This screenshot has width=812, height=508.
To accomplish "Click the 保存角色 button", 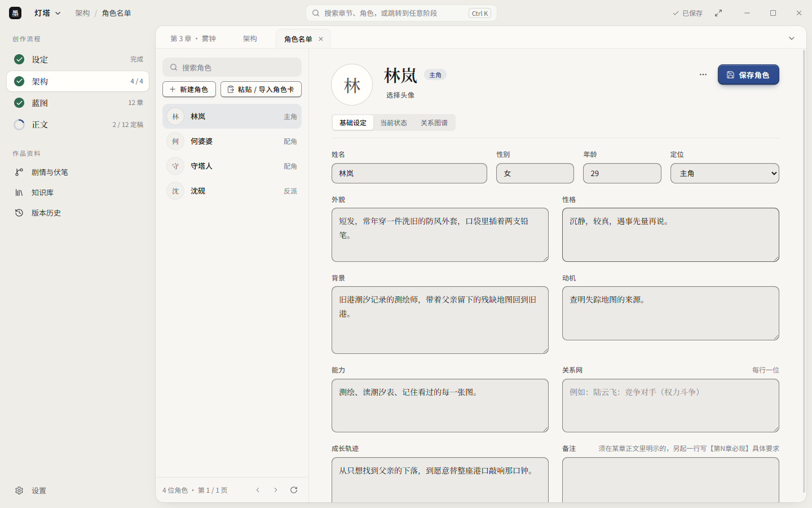I will (748, 75).
